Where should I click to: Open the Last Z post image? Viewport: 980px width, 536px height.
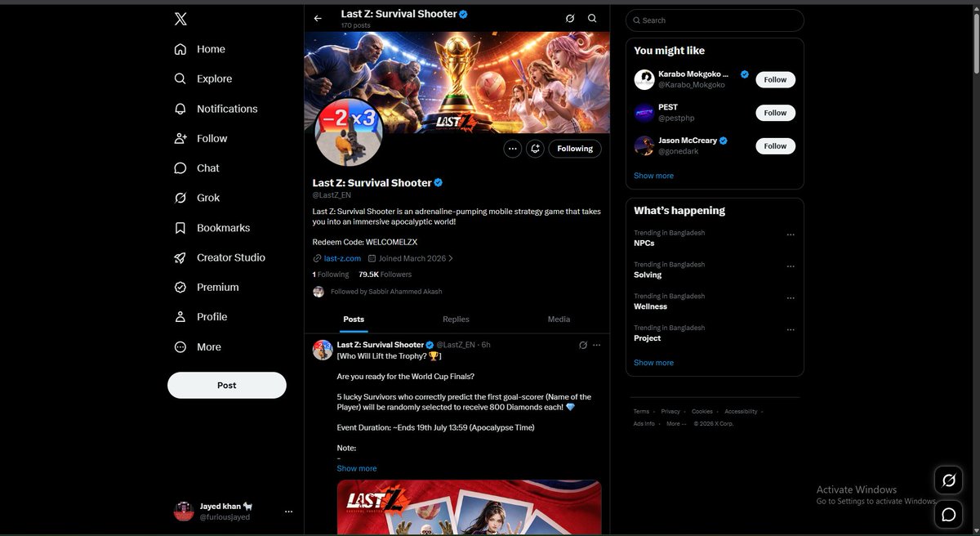(x=469, y=507)
